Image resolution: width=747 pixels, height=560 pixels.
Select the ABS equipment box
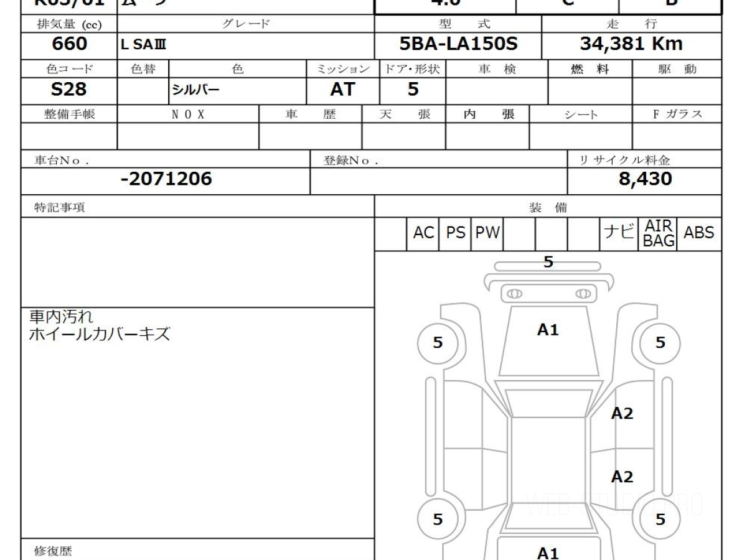[x=699, y=233]
